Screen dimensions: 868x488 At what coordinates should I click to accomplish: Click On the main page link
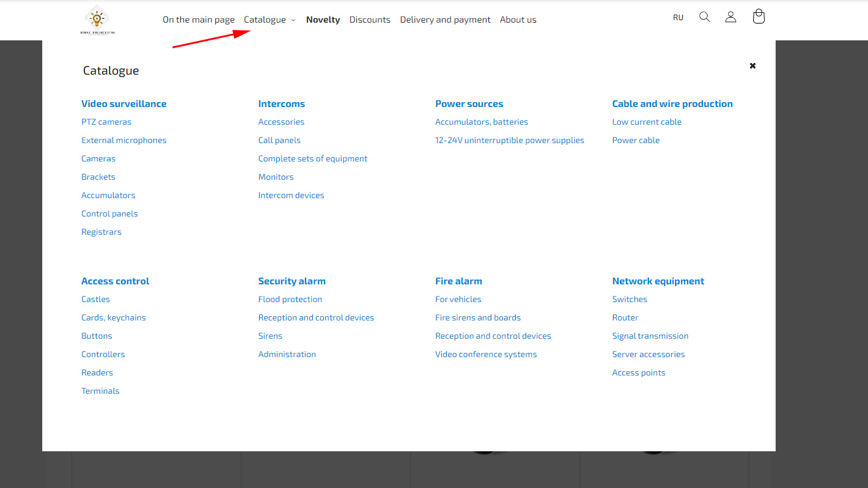[199, 20]
